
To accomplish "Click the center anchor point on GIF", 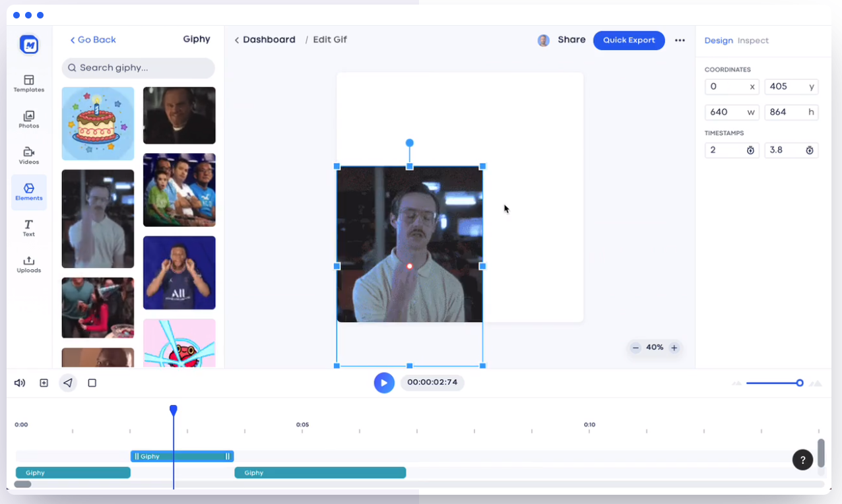I will [x=410, y=267].
